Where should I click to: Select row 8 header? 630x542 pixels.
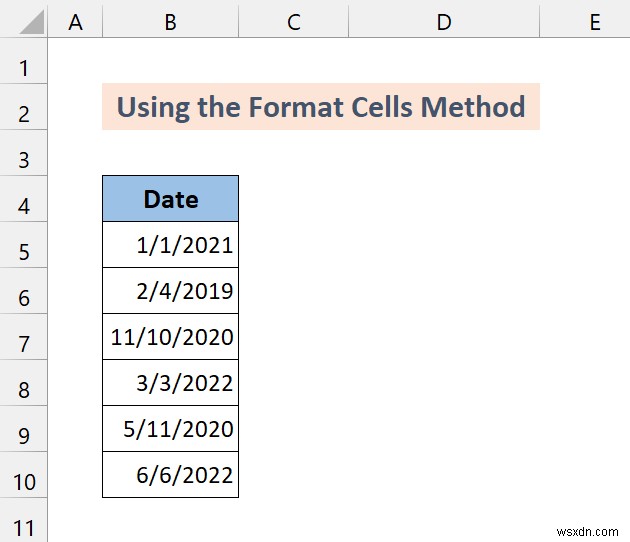click(x=24, y=382)
